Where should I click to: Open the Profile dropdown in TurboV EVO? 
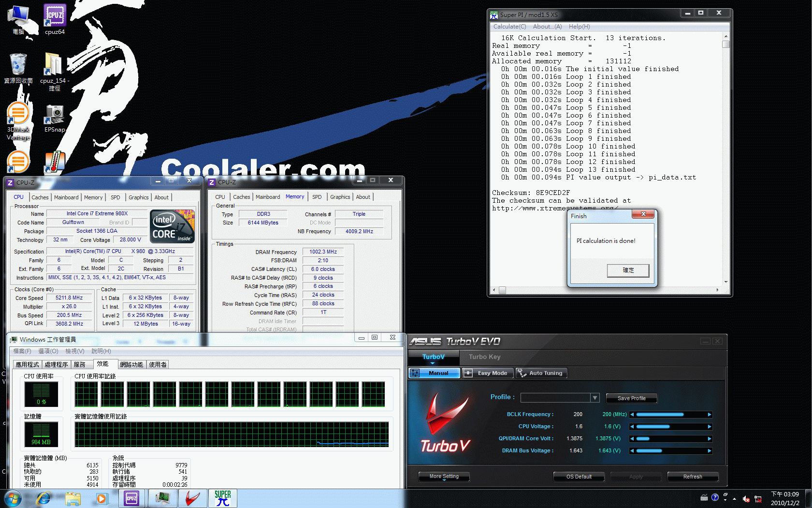click(x=595, y=398)
